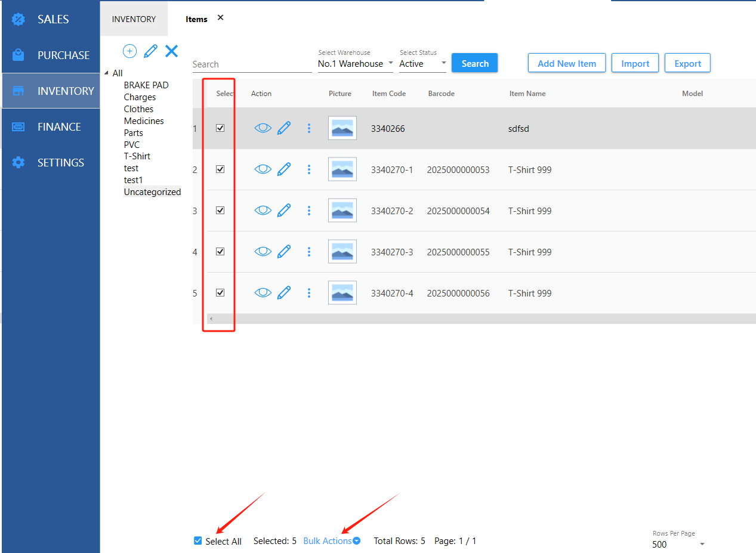Uncheck the checkbox for item 3340266
The image size is (756, 553).
tap(220, 128)
